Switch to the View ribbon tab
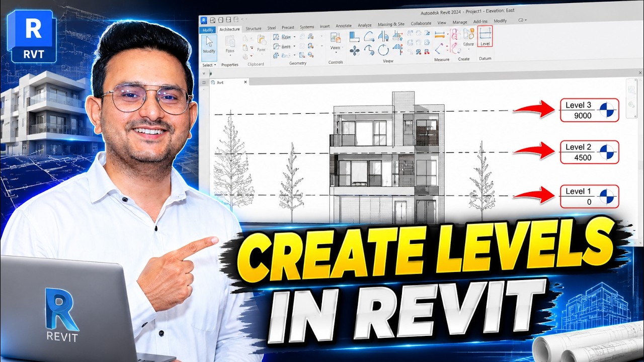This screenshot has width=644, height=362. (442, 23)
